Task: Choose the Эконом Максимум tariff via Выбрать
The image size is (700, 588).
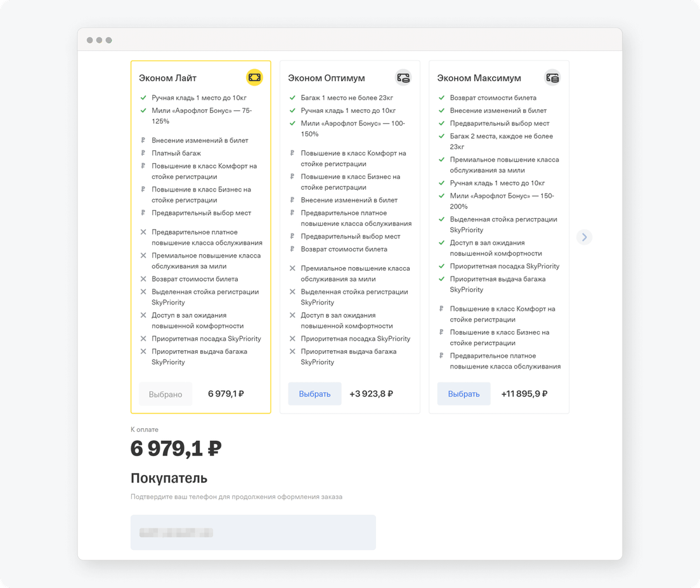Action: point(464,394)
